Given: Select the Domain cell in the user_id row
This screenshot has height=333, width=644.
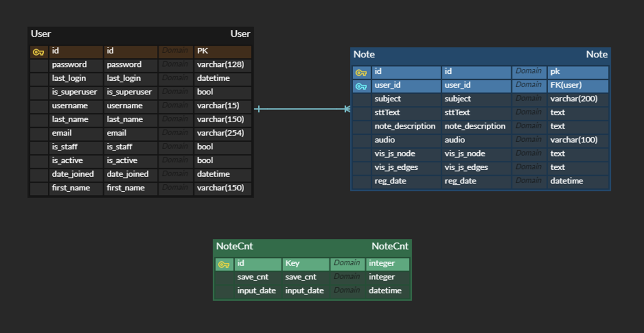Looking at the screenshot, I should coord(529,86).
